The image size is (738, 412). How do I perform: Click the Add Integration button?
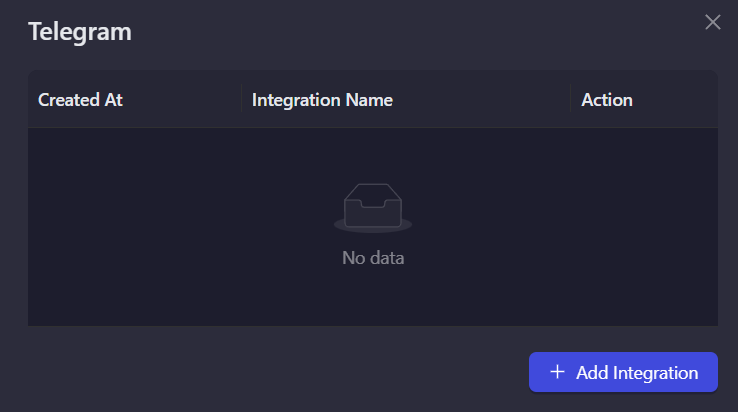[623, 372]
